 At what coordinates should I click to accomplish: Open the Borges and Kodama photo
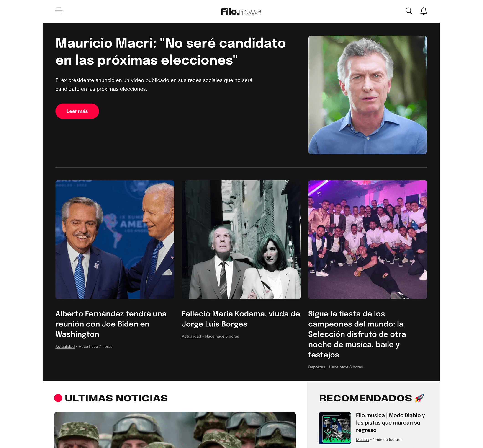click(241, 240)
